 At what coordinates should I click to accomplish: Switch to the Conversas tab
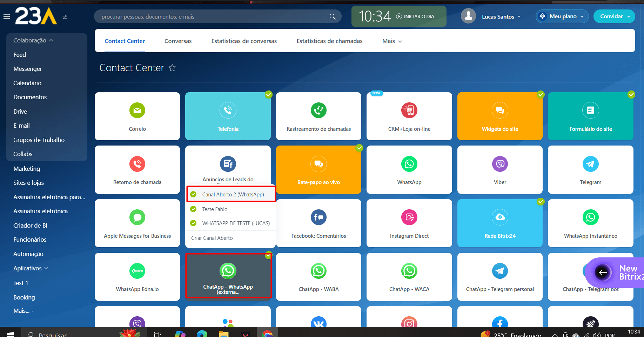[x=178, y=41]
